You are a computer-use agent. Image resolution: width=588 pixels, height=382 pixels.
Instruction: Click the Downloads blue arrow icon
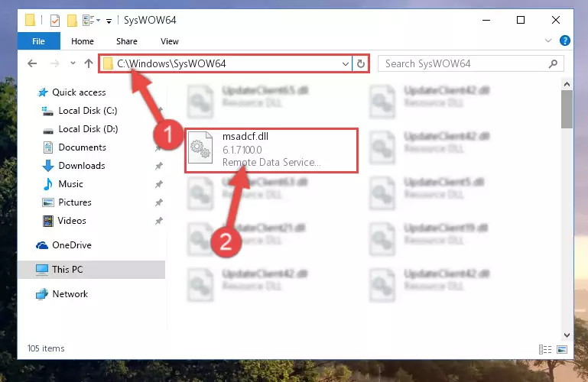pos(48,166)
